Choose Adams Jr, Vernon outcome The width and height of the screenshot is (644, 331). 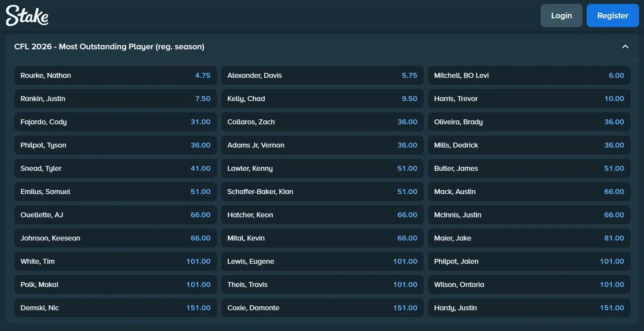(322, 145)
